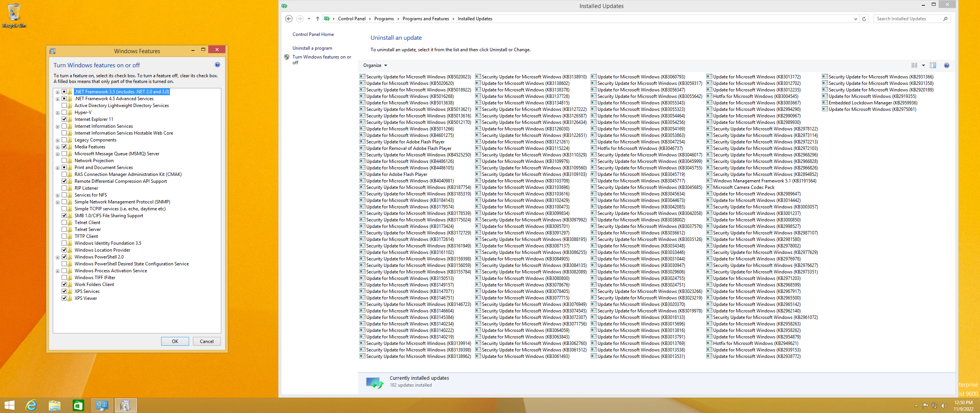
Task: Open File Explorer from the taskbar
Action: point(55,405)
